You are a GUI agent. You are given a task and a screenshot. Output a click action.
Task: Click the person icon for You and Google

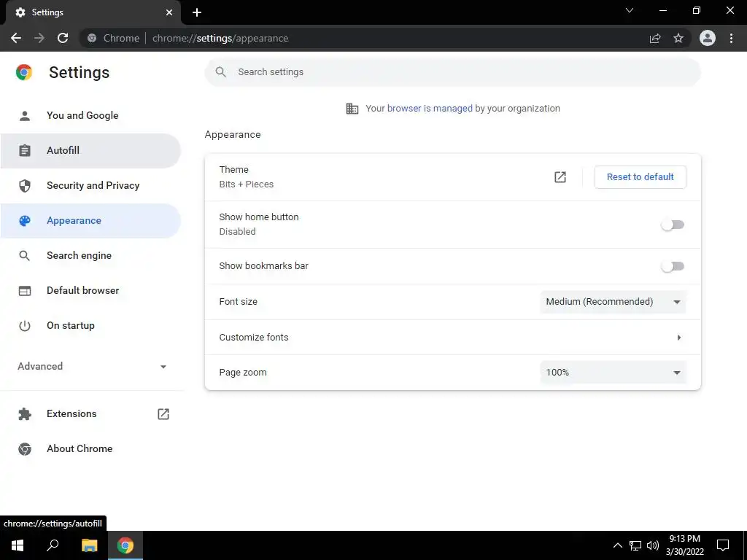pyautogui.click(x=25, y=116)
